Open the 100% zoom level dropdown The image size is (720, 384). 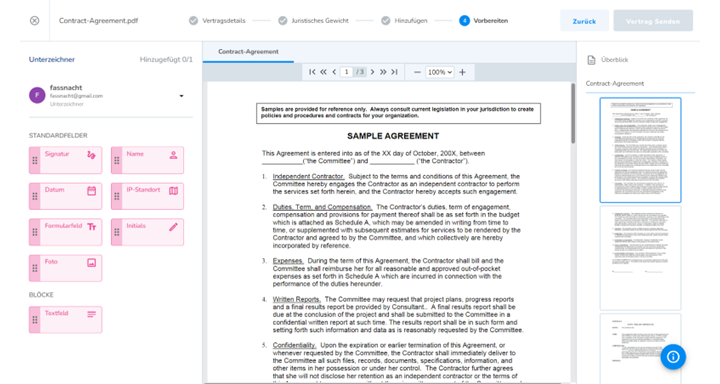[x=440, y=72]
